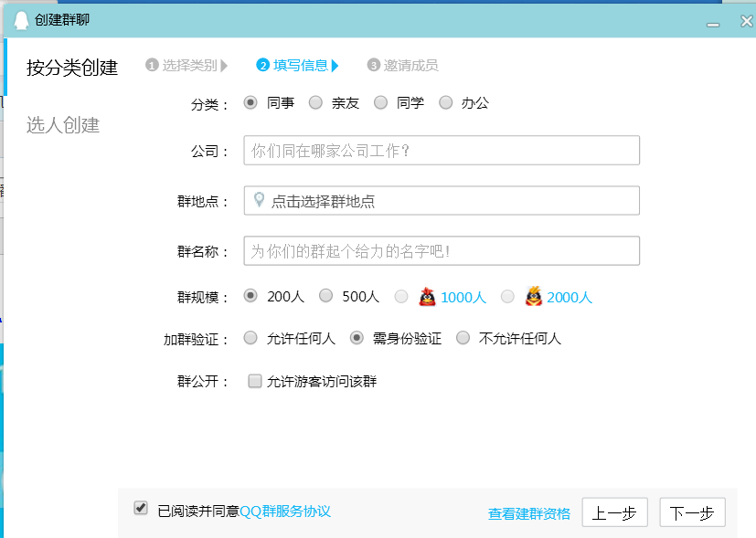Open the 群地点 location selector field

(442, 200)
